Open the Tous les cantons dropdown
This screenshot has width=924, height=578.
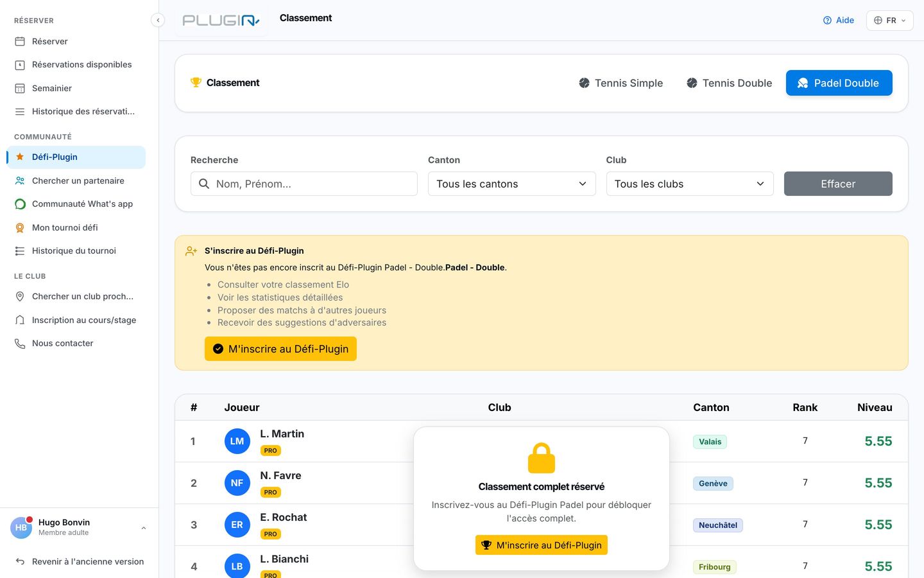tap(511, 184)
